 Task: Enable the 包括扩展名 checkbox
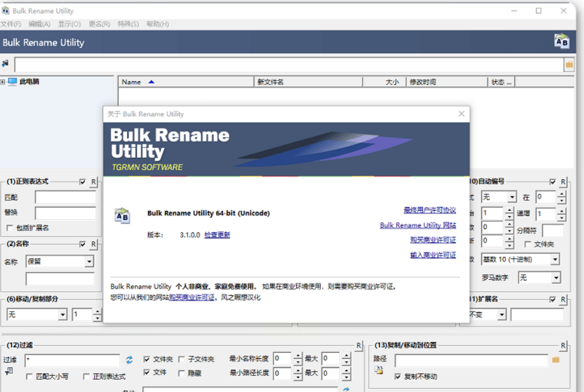10,228
